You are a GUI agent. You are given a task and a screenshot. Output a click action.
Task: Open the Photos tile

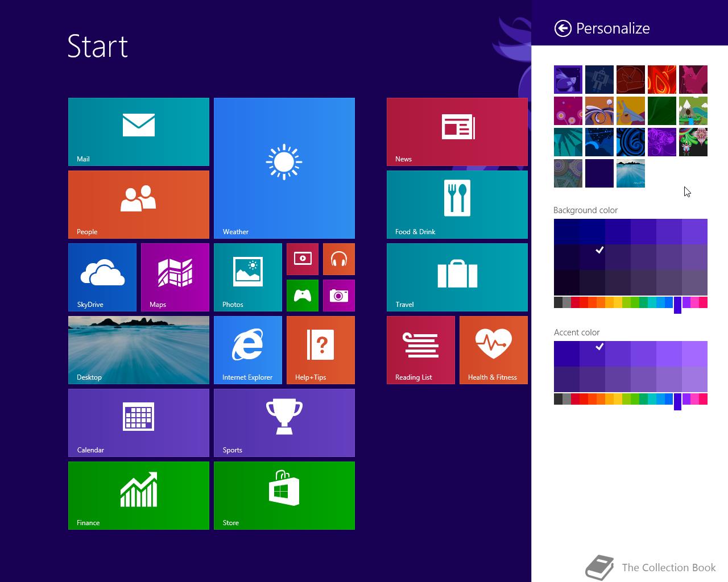(248, 277)
